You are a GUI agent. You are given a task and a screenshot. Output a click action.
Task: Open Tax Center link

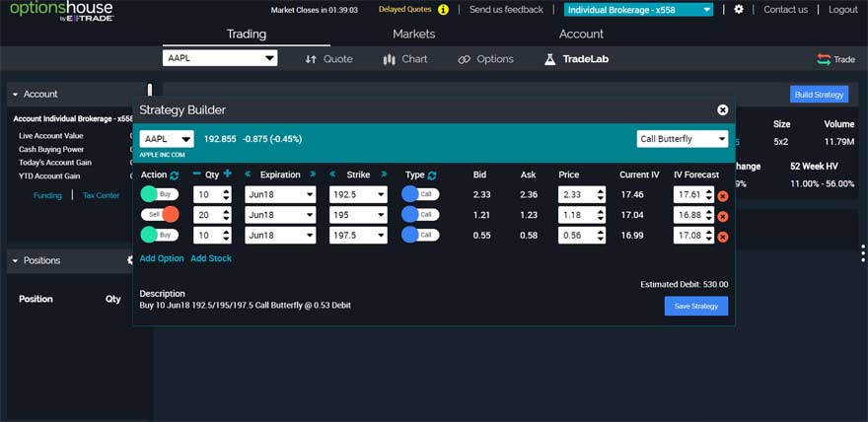tap(101, 195)
